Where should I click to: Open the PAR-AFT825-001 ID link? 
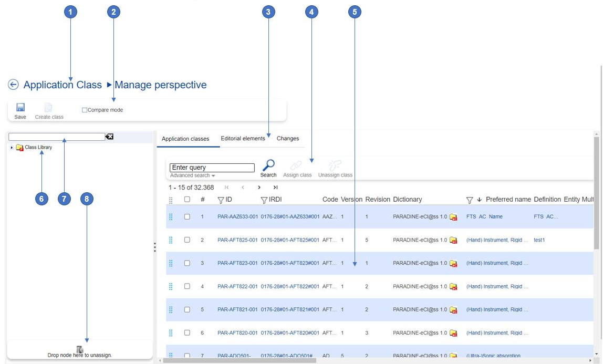pyautogui.click(x=237, y=240)
